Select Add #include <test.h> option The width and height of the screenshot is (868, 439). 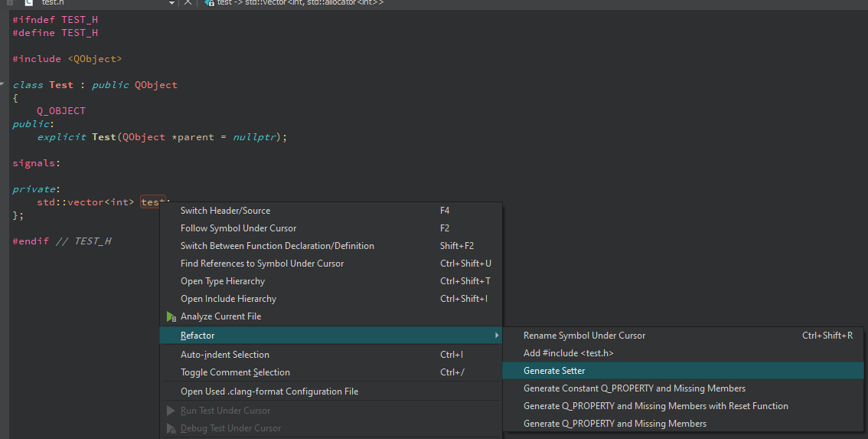[568, 353]
